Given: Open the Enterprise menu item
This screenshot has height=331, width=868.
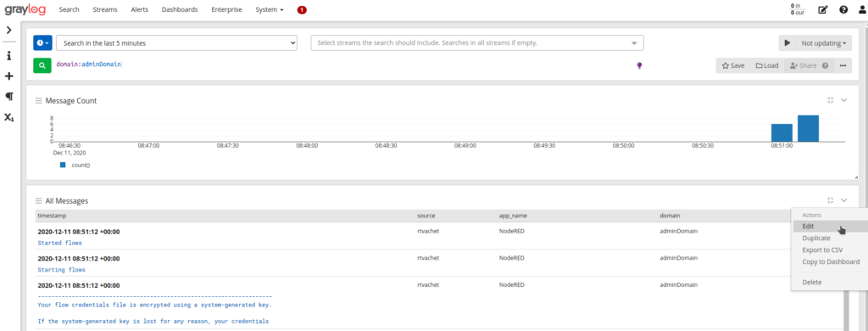Looking at the screenshot, I should (226, 9).
